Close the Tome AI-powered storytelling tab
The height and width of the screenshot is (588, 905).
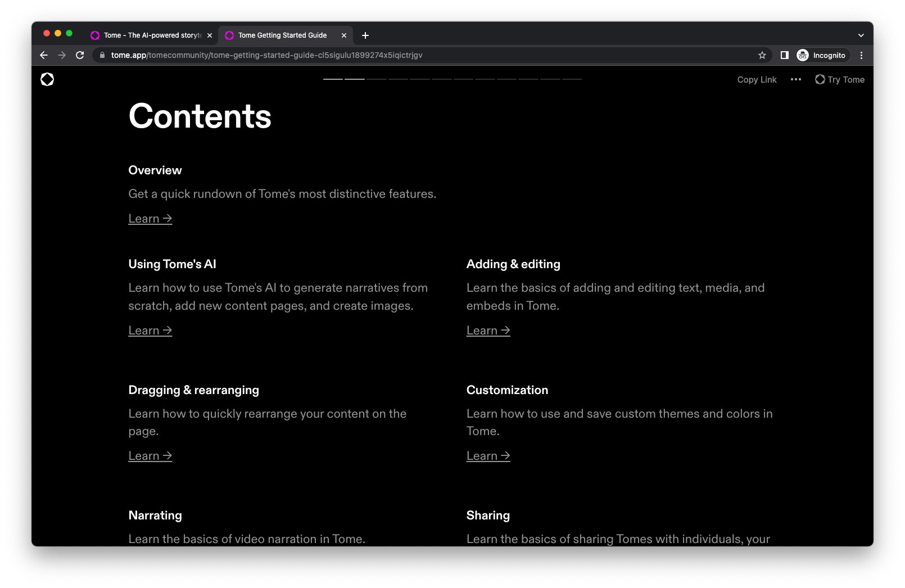(210, 35)
